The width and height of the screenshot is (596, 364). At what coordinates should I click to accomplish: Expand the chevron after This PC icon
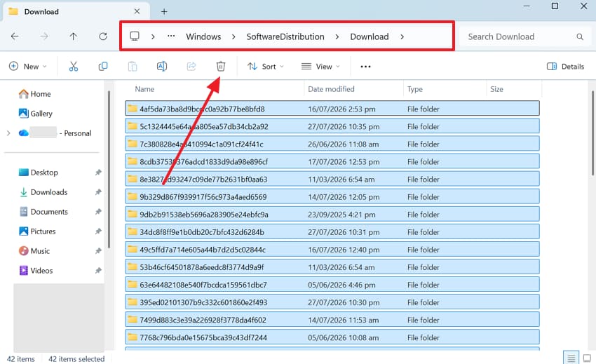[x=153, y=36]
